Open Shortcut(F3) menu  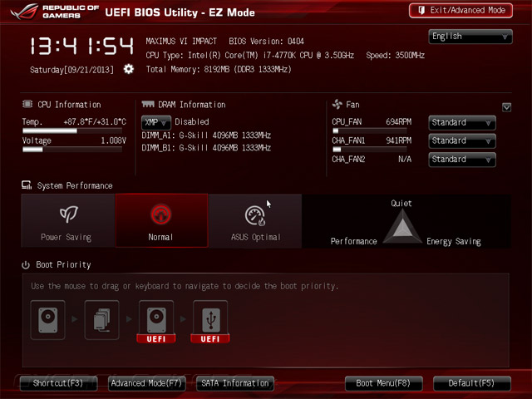pyautogui.click(x=58, y=383)
